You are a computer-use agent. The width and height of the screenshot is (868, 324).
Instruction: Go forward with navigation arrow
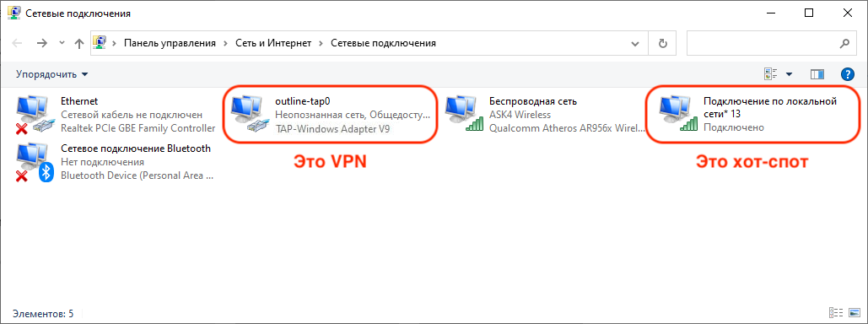pyautogui.click(x=42, y=43)
